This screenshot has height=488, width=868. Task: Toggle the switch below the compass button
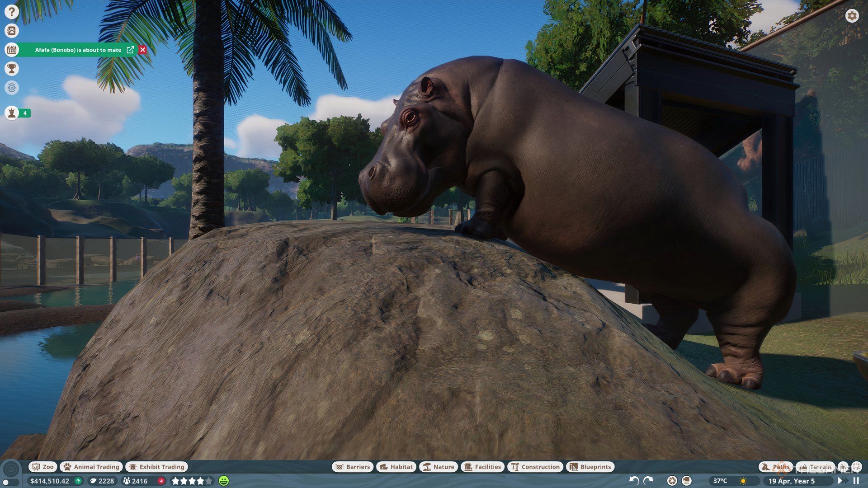pos(10,483)
